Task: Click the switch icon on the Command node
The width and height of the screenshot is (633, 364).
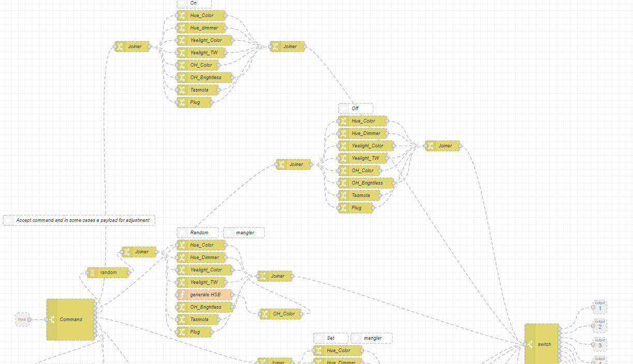Action: [x=52, y=320]
